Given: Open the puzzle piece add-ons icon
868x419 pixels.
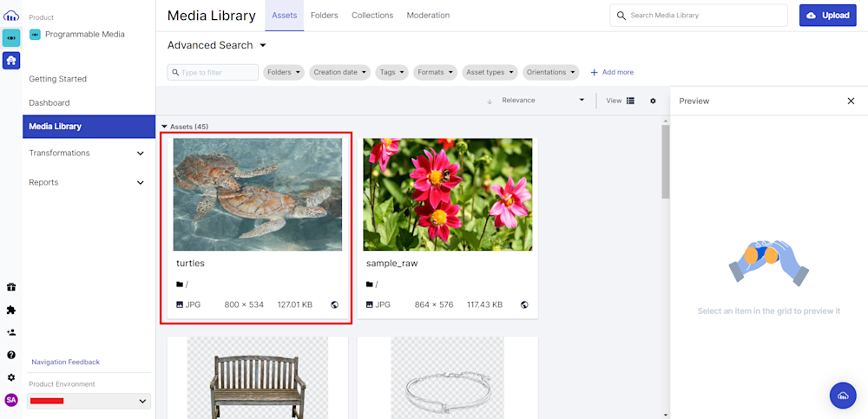Looking at the screenshot, I should [11, 310].
